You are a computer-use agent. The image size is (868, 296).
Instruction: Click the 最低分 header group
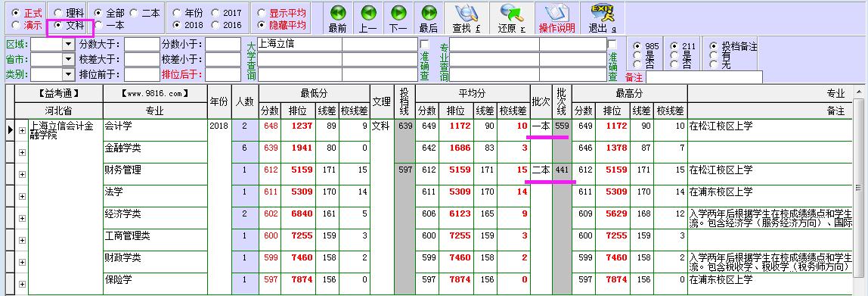pyautogui.click(x=314, y=94)
